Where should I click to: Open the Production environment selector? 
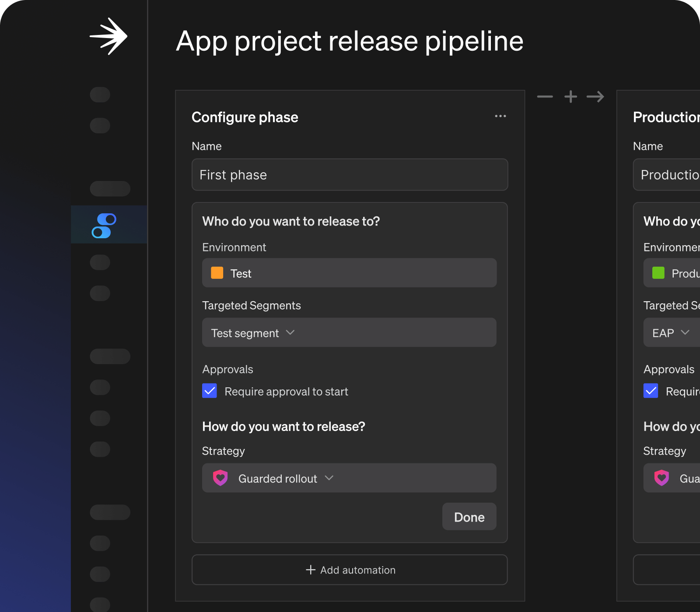point(672,273)
